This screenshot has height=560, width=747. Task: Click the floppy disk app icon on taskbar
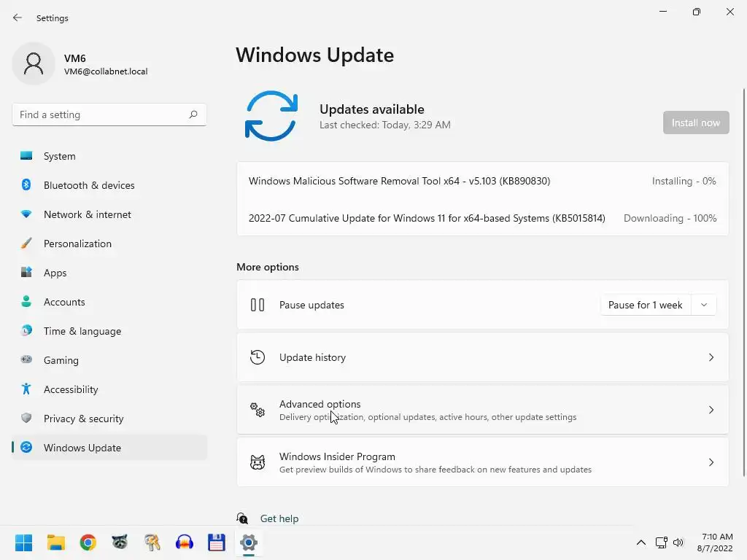pyautogui.click(x=216, y=542)
